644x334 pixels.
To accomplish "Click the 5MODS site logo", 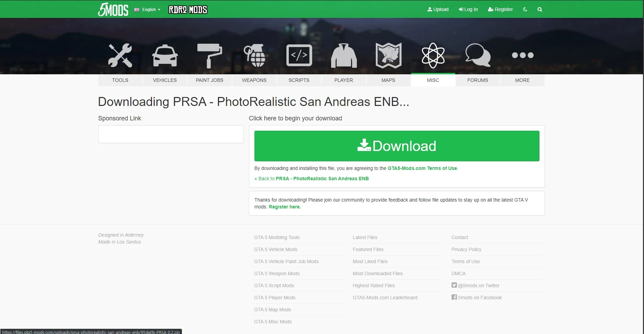I will 113,9.
